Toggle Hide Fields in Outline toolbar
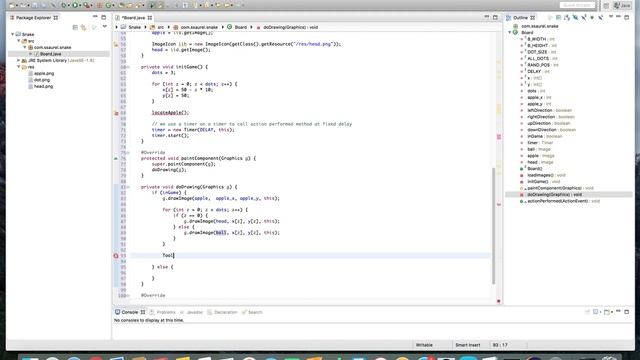The image size is (640, 360). click(575, 18)
